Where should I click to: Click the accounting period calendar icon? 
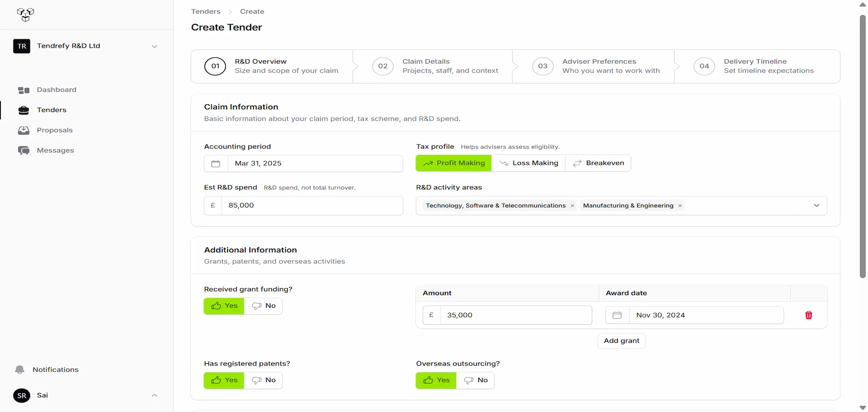coord(216,164)
